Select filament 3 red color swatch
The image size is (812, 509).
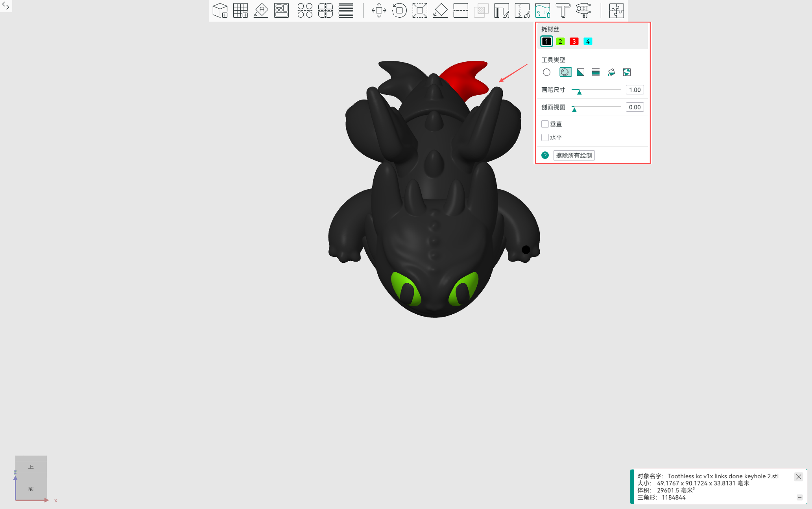pos(574,41)
